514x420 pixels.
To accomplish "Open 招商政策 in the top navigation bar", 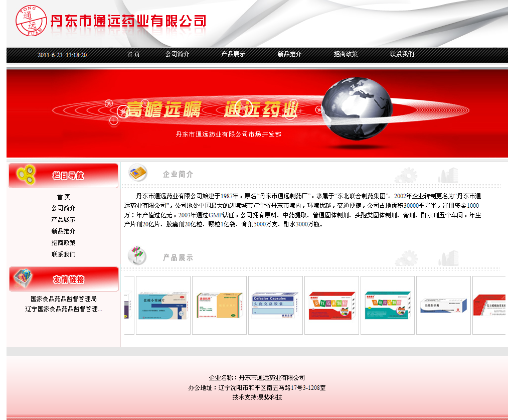I will pyautogui.click(x=346, y=54).
